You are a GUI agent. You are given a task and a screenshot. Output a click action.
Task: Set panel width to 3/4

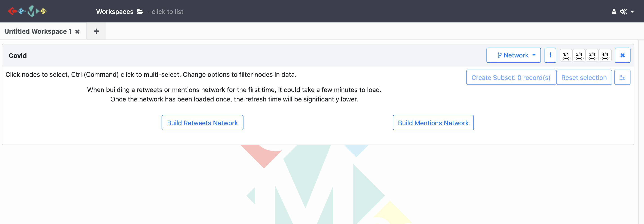click(x=592, y=55)
